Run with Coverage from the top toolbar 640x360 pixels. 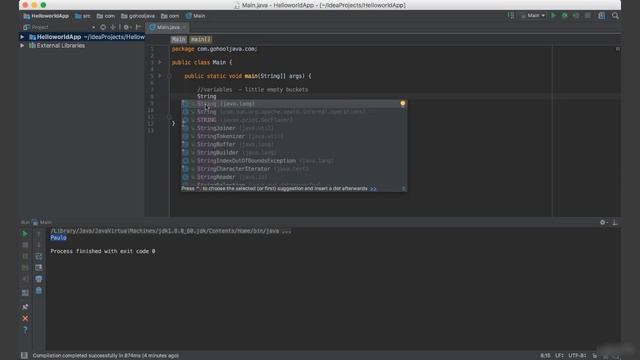576,16
